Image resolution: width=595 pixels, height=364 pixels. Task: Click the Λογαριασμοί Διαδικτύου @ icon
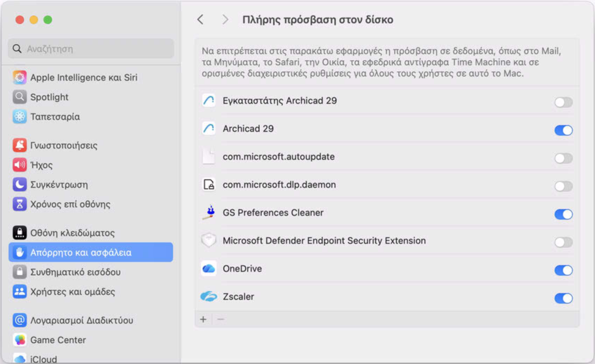pos(20,320)
